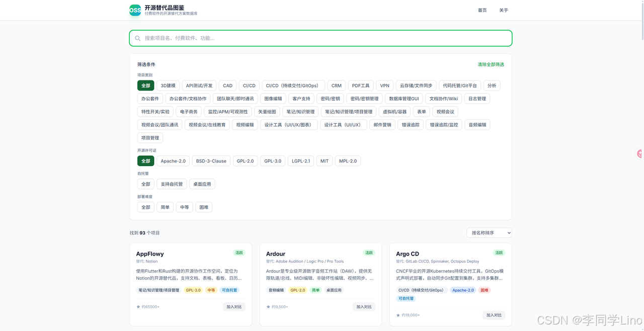Image resolution: width=644 pixels, height=331 pixels.
Task: Select the CAD category chip
Action: pos(228,86)
